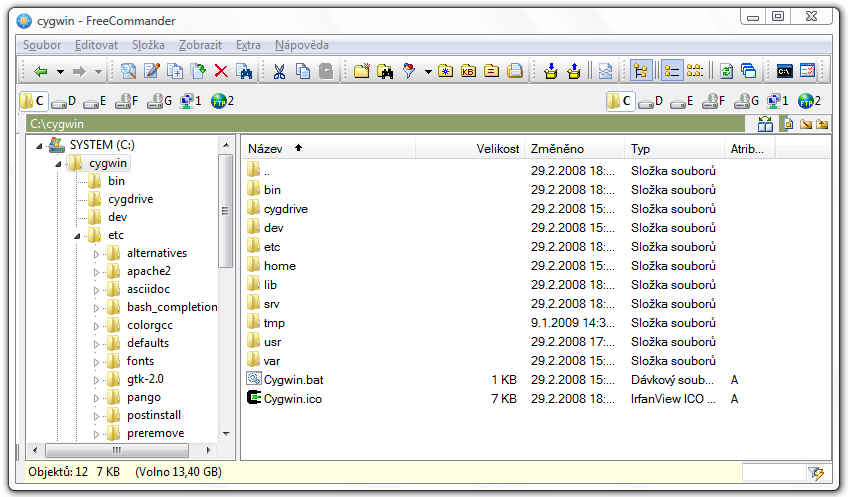
Task: Click the swap panels icon on the path bar
Action: 765,124
